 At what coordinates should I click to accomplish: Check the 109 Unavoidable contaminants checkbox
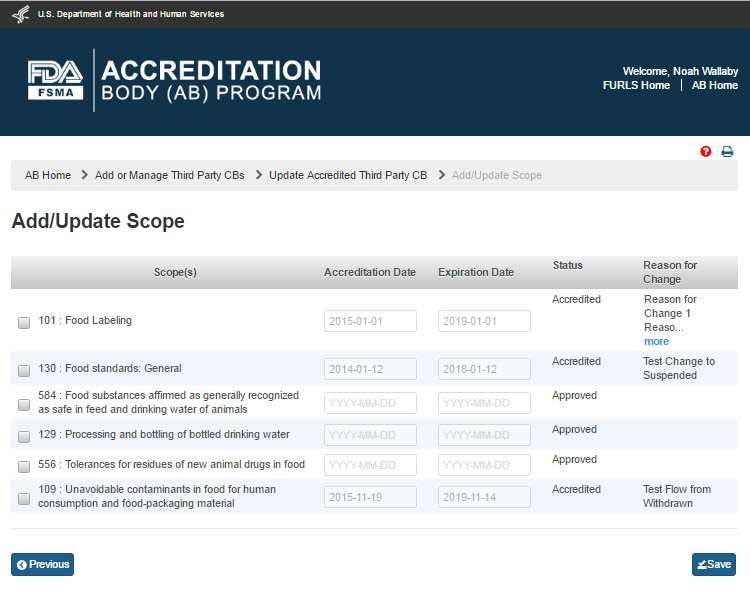coord(24,498)
